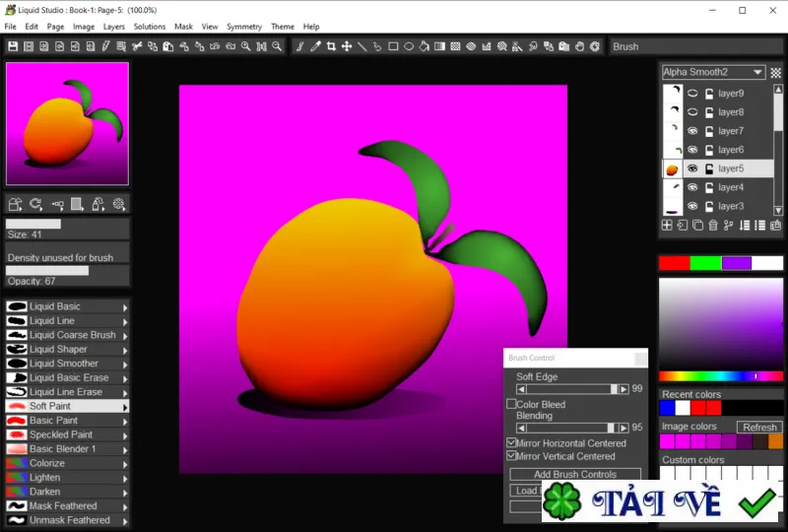This screenshot has height=532, width=788.
Task: Select the Hand pan tool
Action: click(579, 46)
